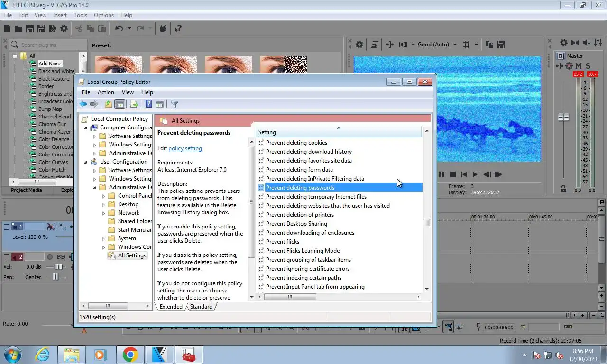The width and height of the screenshot is (607, 364).
Task: Click the Up one level folder icon
Action: [x=109, y=104]
